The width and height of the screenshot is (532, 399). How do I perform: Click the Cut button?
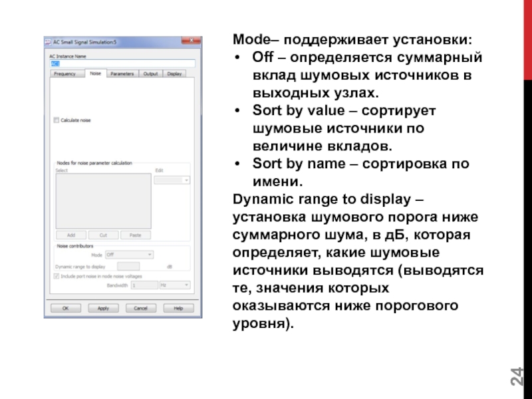tap(104, 235)
